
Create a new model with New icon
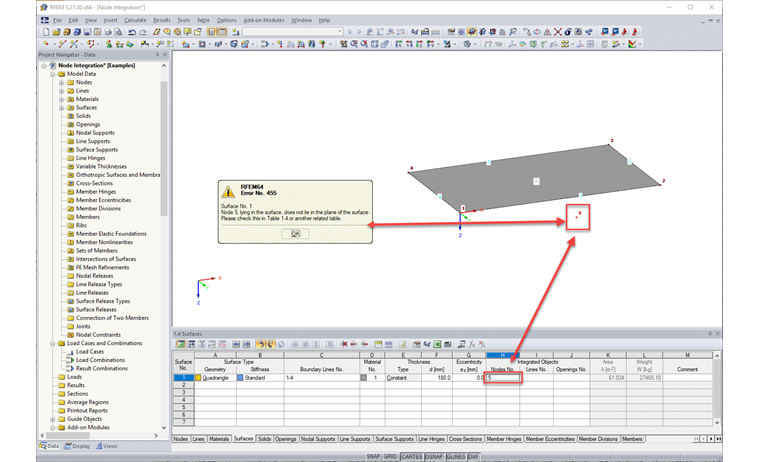46,32
